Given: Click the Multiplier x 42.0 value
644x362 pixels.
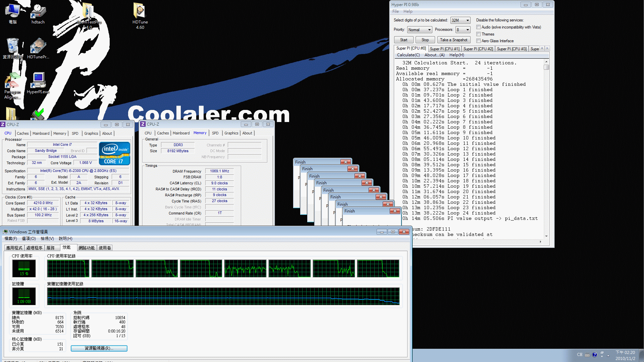Looking at the screenshot, I should (43, 209).
